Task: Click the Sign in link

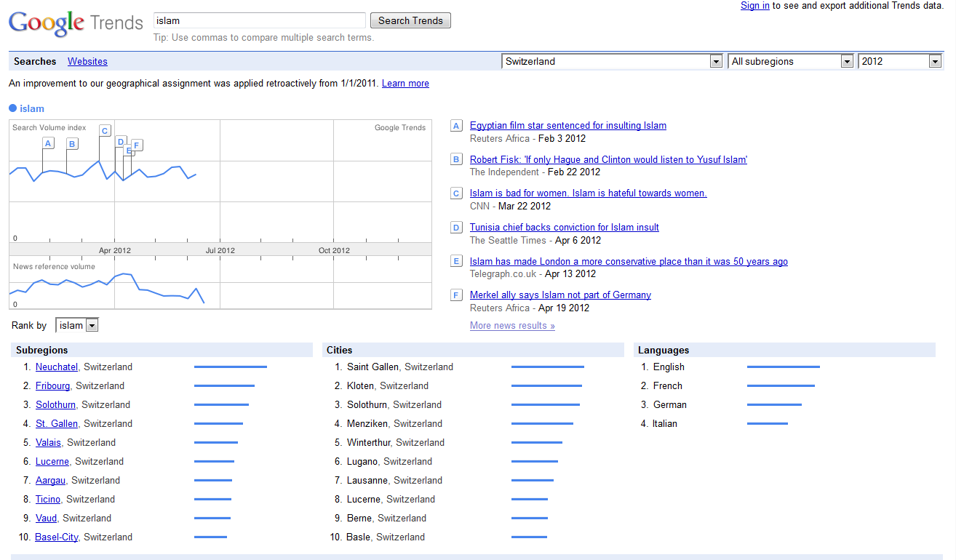Action: click(755, 6)
